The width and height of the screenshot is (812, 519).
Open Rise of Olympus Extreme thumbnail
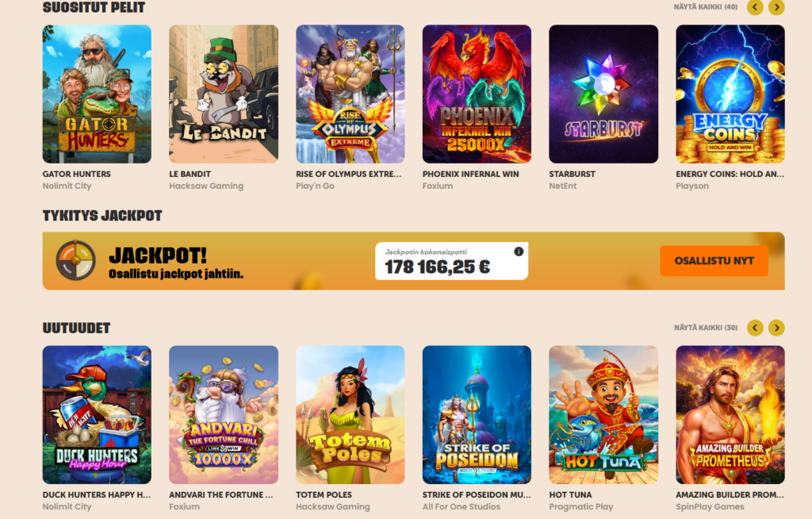pos(350,94)
